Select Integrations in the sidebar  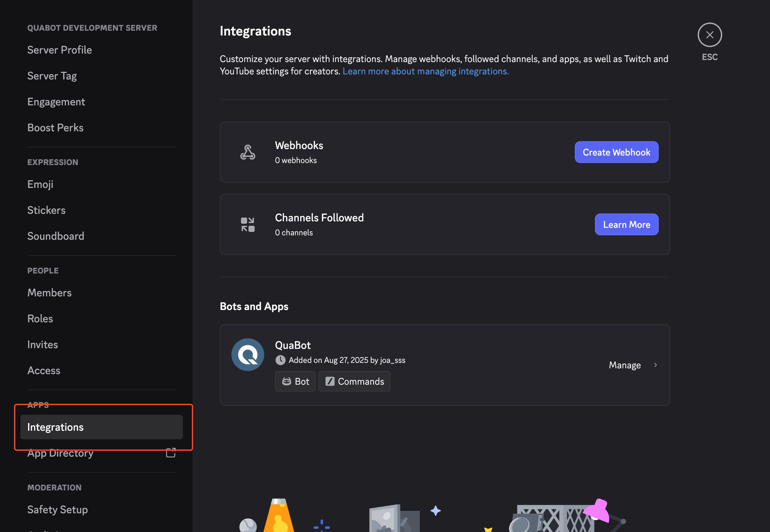pos(102,427)
